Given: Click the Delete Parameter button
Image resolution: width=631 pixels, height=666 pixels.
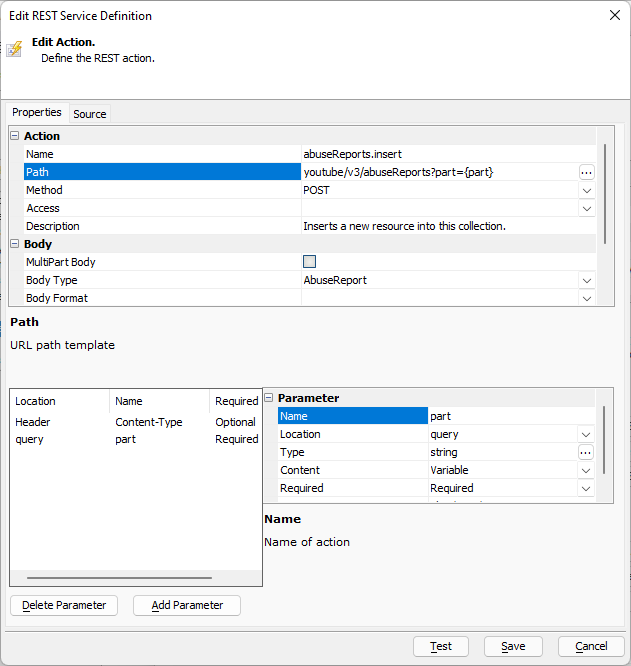Looking at the screenshot, I should point(64,605).
